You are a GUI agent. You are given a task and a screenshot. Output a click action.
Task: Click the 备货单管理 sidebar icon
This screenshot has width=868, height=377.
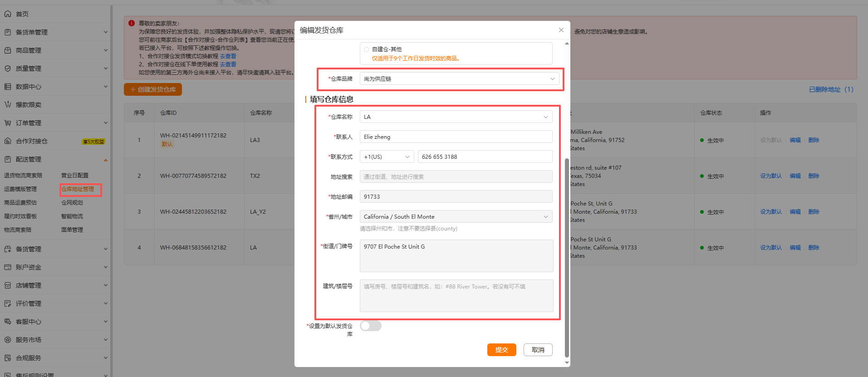coord(8,32)
